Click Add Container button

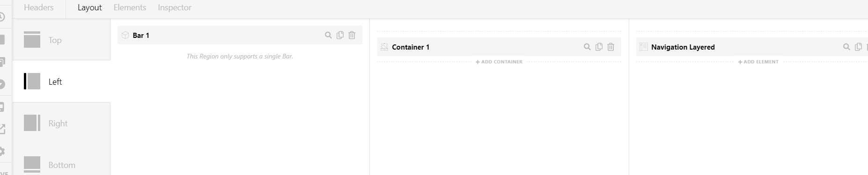(499, 62)
